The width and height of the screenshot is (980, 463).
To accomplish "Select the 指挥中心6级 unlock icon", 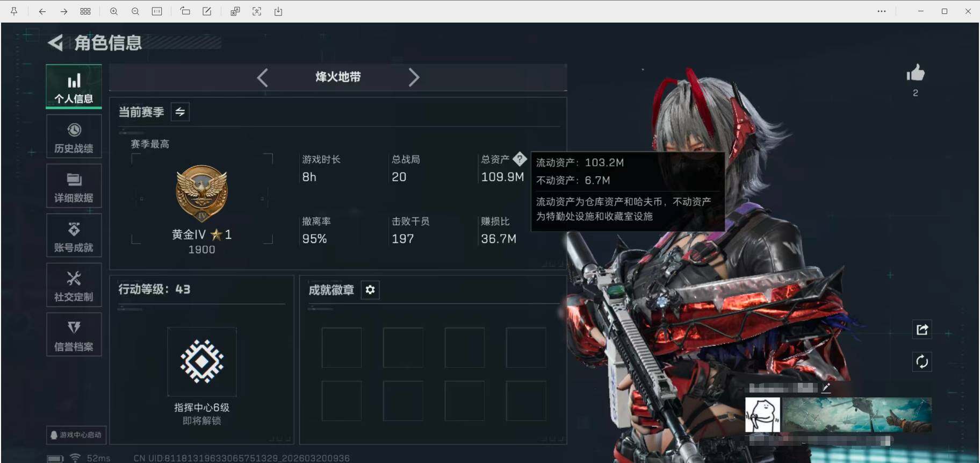I will tap(202, 362).
